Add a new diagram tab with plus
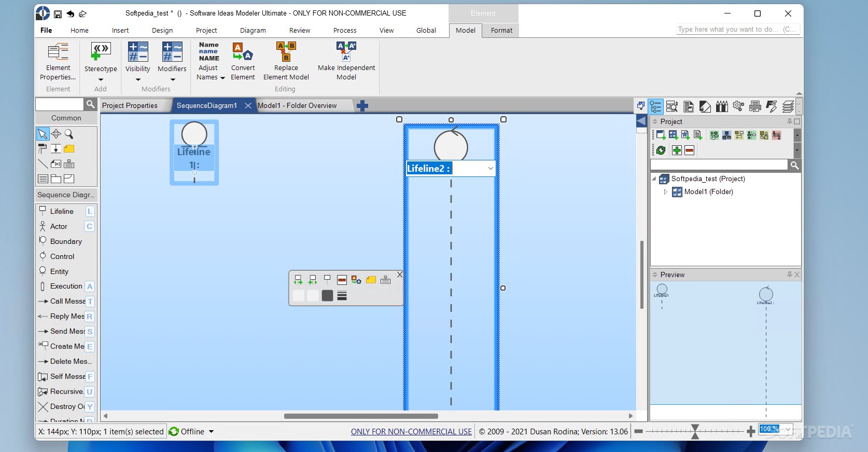This screenshot has height=452, width=868. click(x=362, y=106)
